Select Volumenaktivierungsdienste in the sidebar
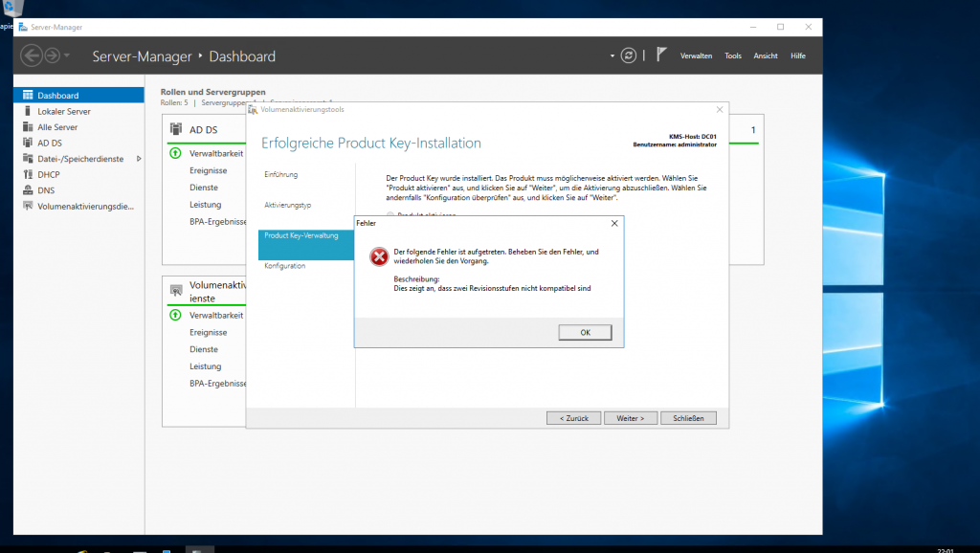The image size is (980, 553). coord(78,207)
